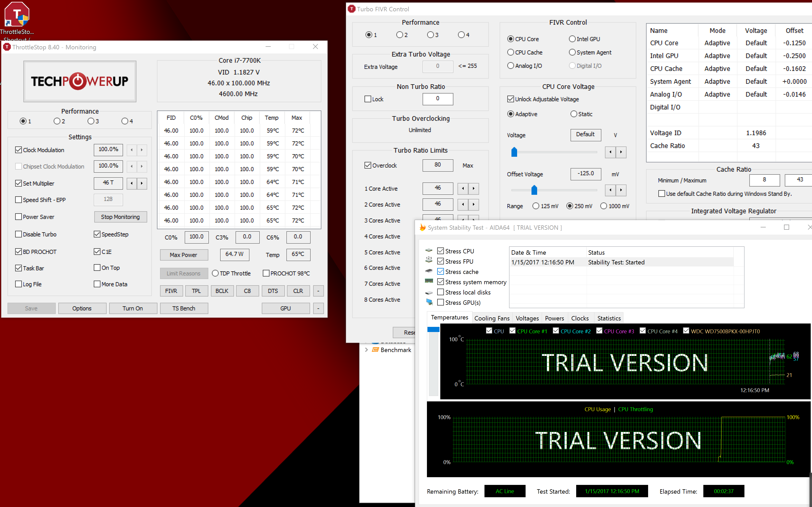The height and width of the screenshot is (507, 812).
Task: Increase Clock Modulation with right arrow
Action: [x=142, y=150]
